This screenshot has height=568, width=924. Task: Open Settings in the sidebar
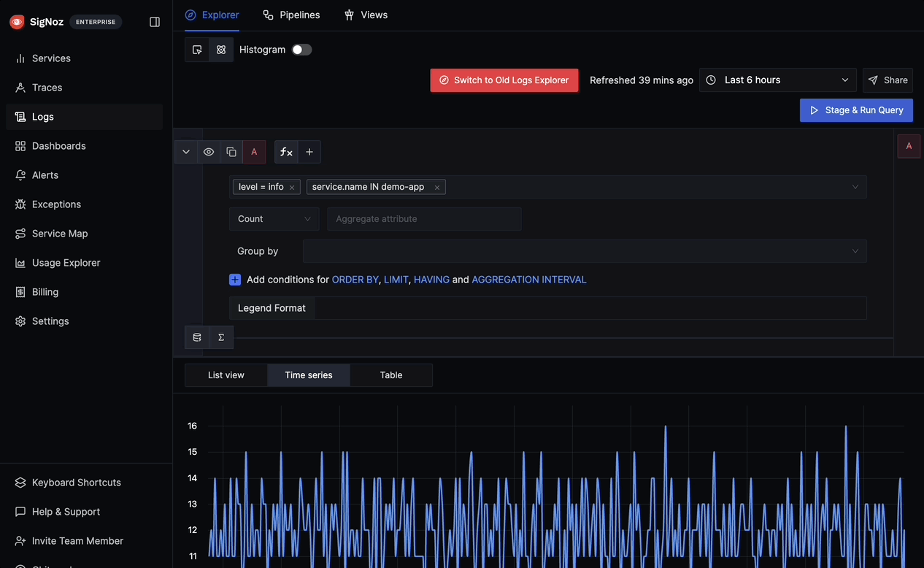(84, 321)
